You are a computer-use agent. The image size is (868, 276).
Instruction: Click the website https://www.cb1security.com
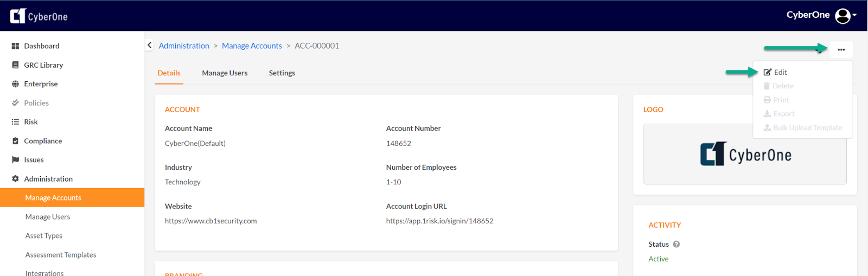pyautogui.click(x=210, y=221)
